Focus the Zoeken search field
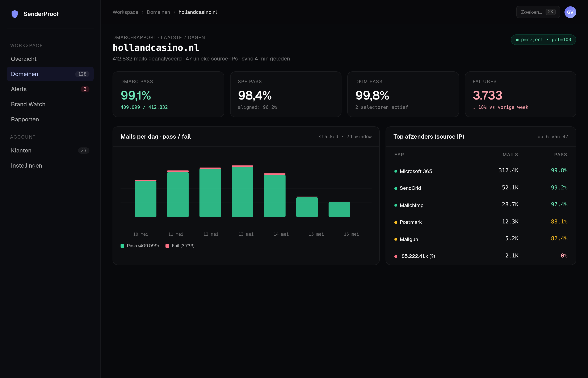This screenshot has height=378, width=588. pyautogui.click(x=538, y=12)
